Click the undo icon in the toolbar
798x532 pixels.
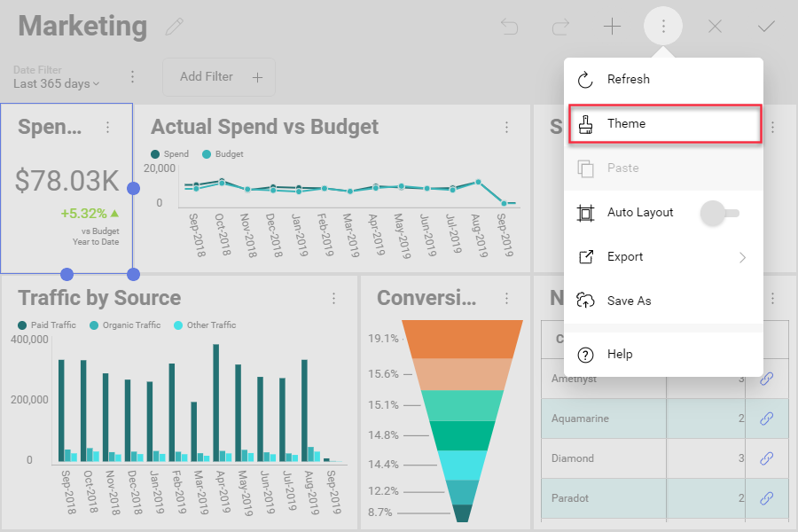509,26
